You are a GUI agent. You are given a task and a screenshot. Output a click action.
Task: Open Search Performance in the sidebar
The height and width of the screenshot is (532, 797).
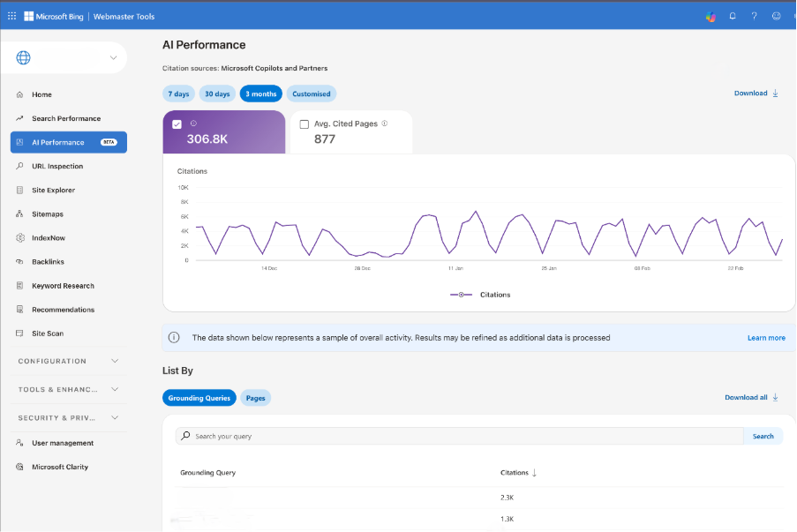(67, 117)
